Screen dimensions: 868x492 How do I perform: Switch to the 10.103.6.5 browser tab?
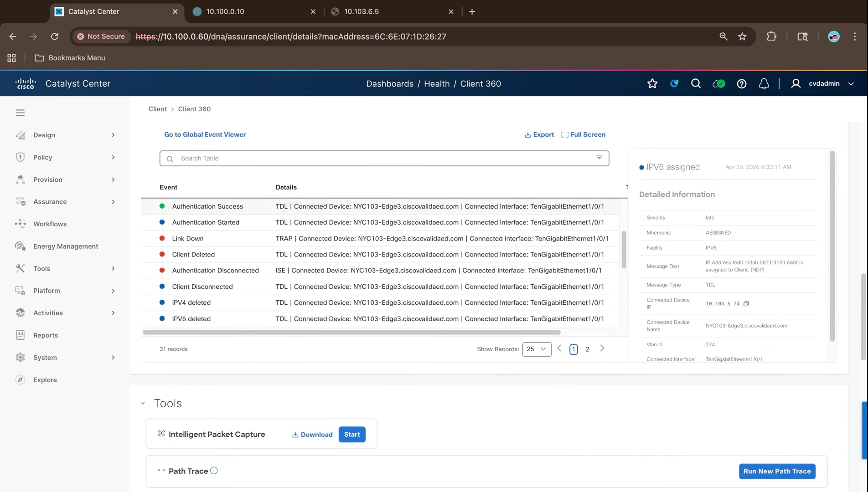(392, 11)
